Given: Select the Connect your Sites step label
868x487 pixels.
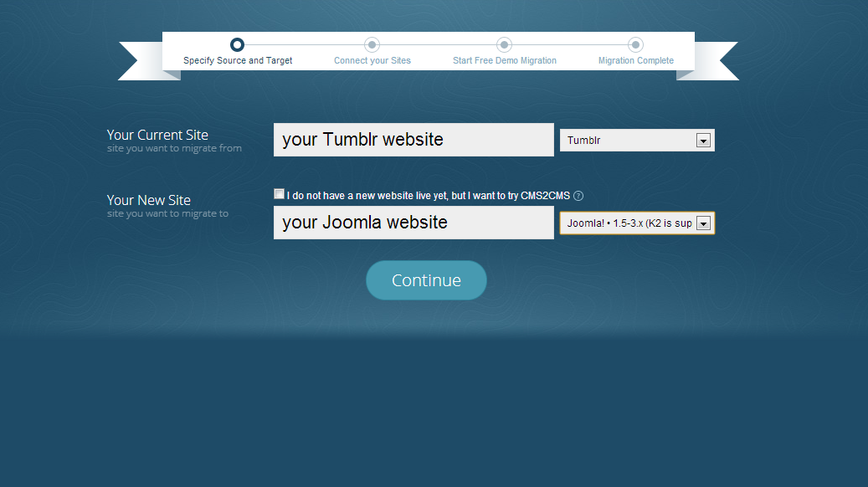Looking at the screenshot, I should (x=372, y=60).
